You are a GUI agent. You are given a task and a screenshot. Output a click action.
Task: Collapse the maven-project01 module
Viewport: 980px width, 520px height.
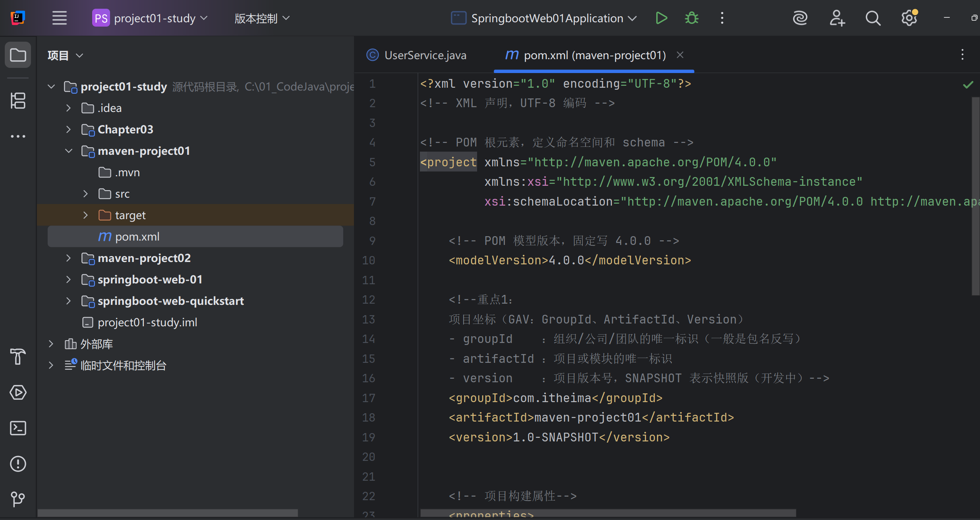click(69, 151)
